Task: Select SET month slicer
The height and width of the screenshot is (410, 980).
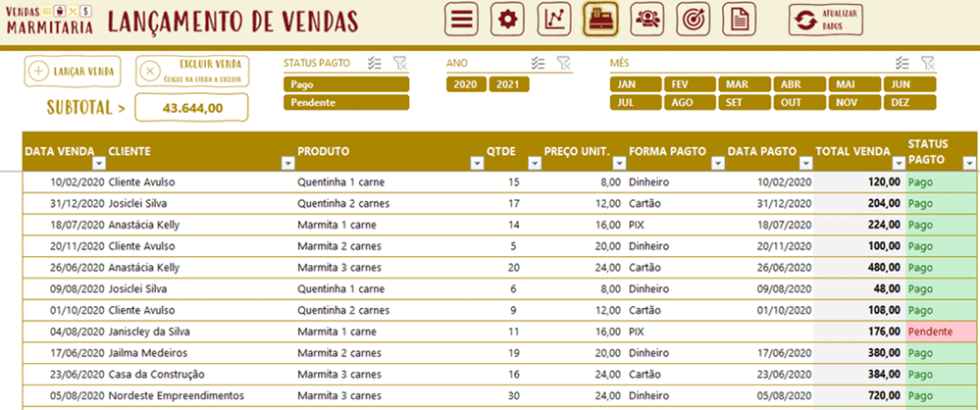Action: tap(745, 102)
